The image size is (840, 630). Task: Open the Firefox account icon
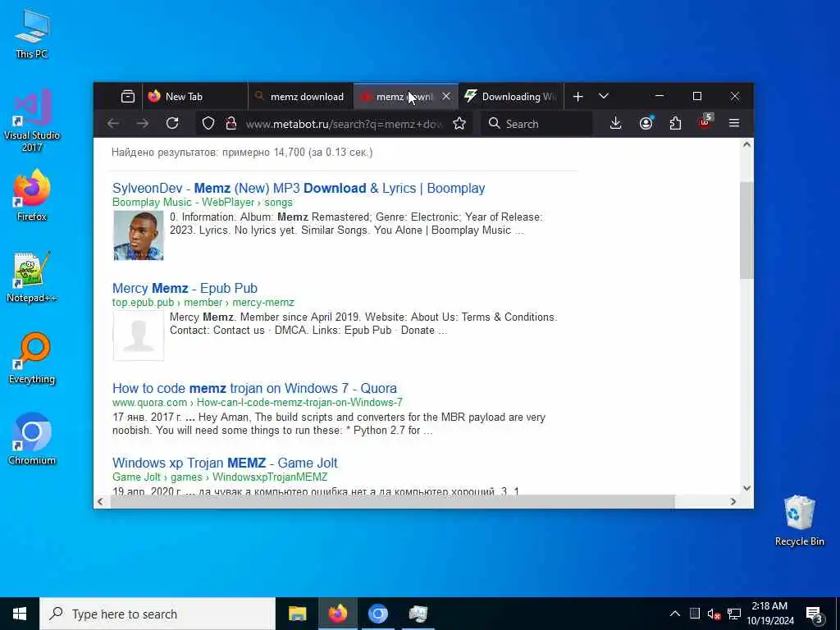(646, 124)
